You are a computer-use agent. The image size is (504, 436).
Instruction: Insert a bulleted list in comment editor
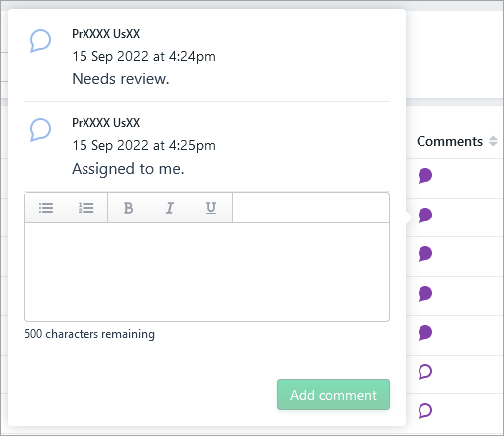point(46,208)
